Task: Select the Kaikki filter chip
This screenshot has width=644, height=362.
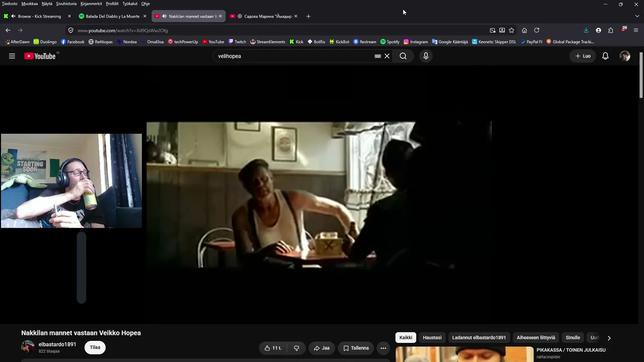Action: point(406,337)
